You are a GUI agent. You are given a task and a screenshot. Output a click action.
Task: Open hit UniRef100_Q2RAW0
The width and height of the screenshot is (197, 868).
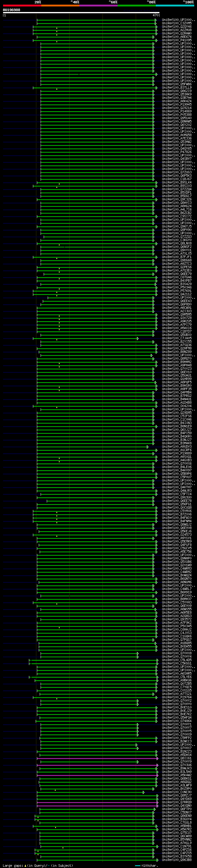coord(177,33)
